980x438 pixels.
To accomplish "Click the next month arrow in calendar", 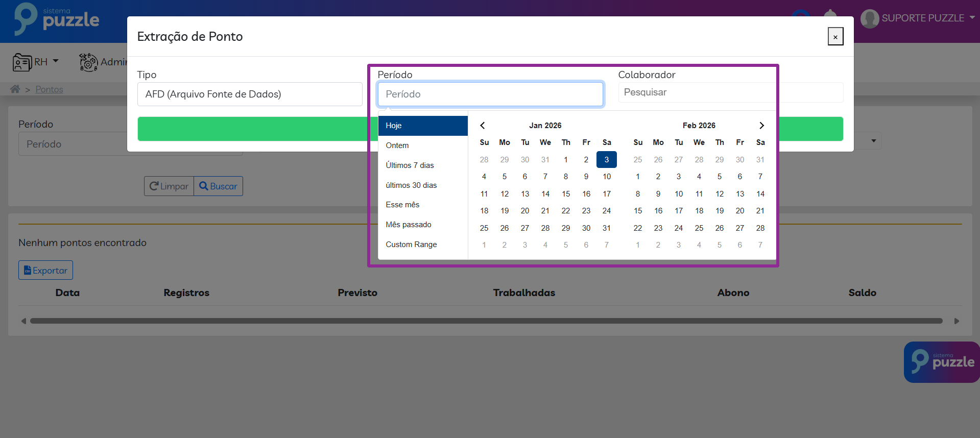I will (761, 126).
